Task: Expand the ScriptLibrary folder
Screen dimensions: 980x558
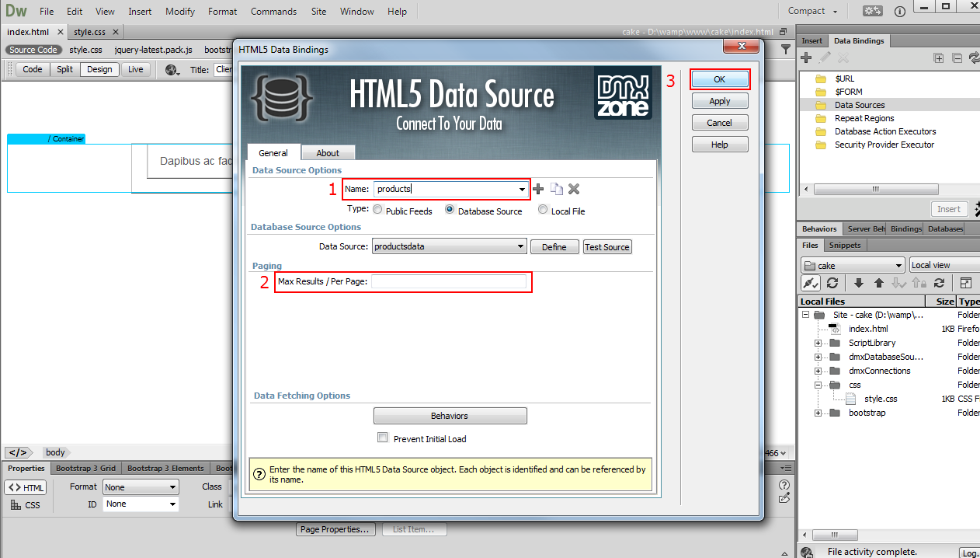Action: (x=818, y=343)
